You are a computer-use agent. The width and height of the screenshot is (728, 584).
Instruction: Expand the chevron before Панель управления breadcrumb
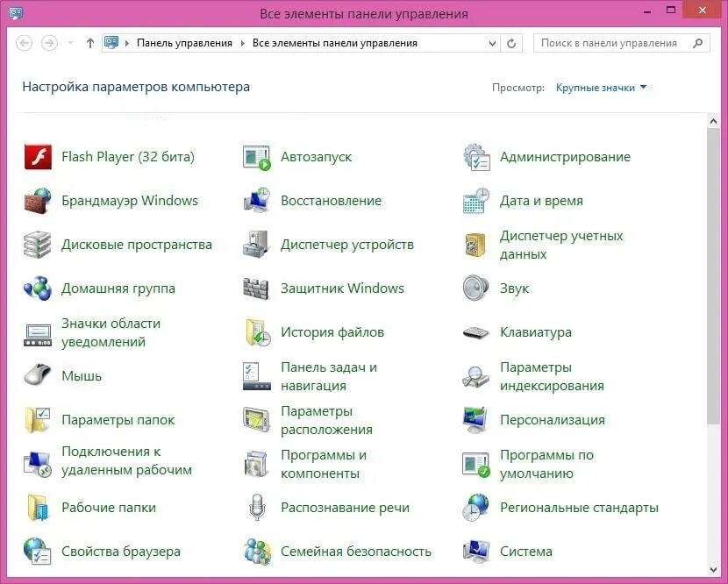coord(127,44)
